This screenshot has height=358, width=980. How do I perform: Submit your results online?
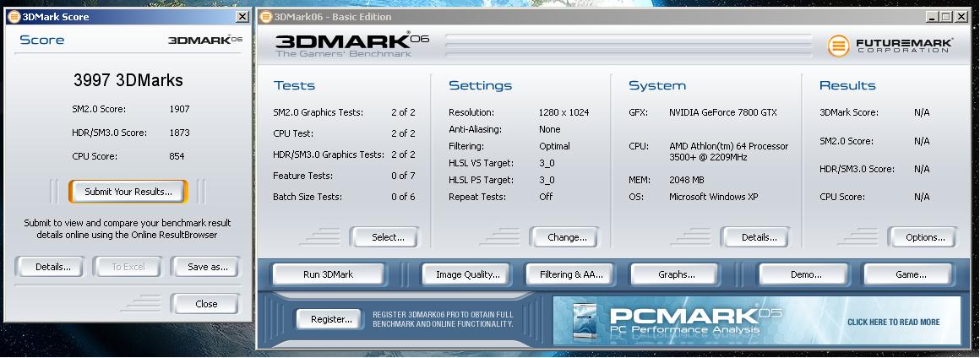point(128,192)
